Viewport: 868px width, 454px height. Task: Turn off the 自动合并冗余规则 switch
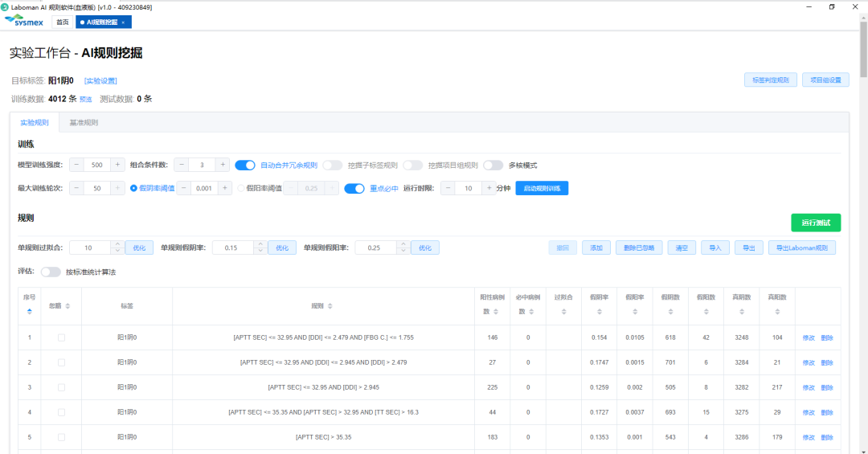point(244,165)
